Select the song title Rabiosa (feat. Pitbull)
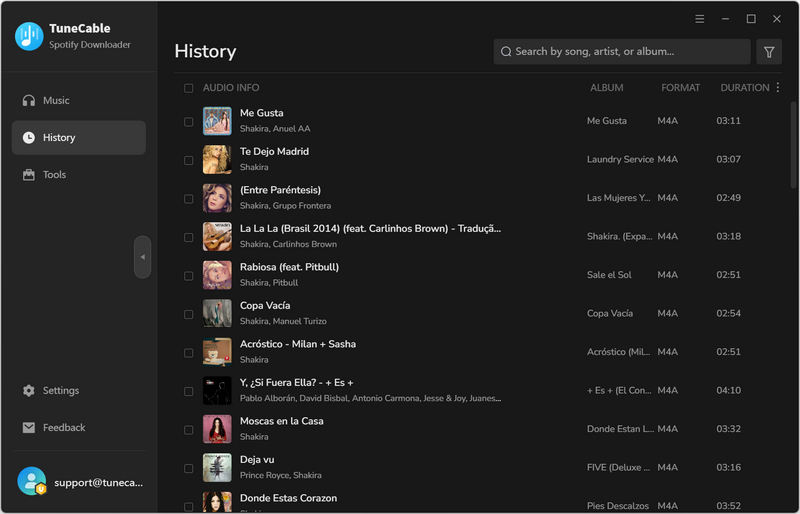The height and width of the screenshot is (514, 800). coord(289,267)
